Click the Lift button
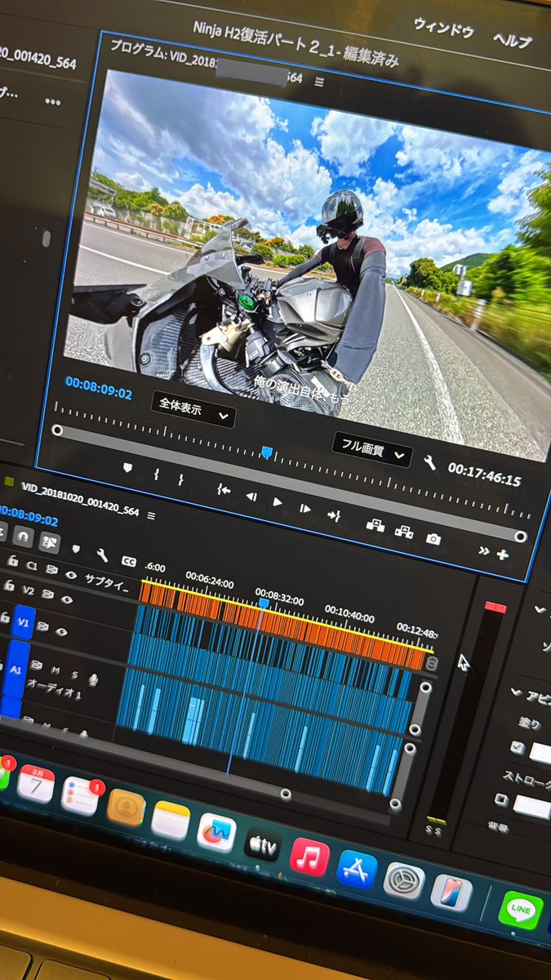551x980 pixels. 375,525
